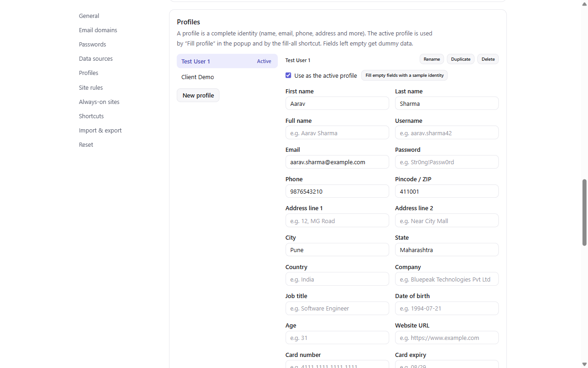588x368 pixels.
Task: Click the scrollbar down arrow
Action: pos(584,364)
